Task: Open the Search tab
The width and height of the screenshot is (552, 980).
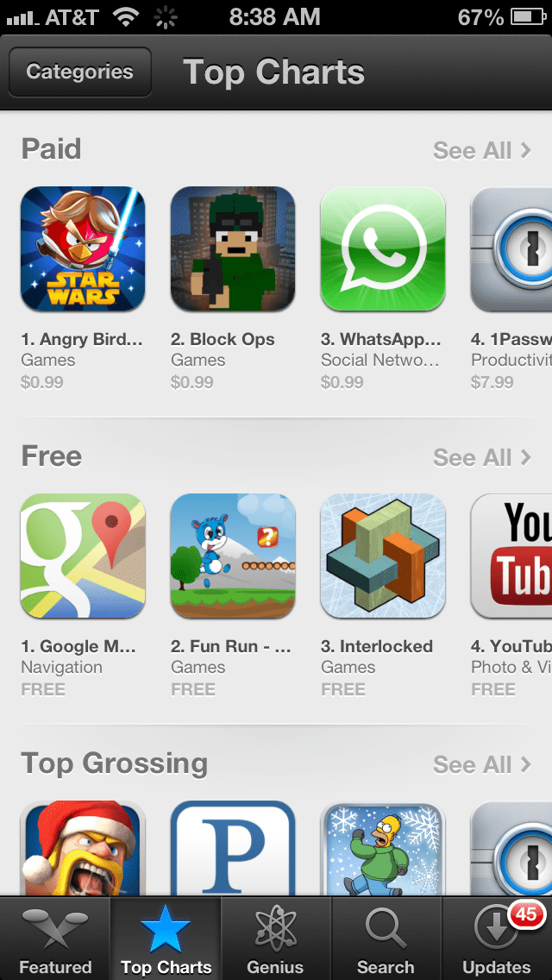Action: coord(386,939)
